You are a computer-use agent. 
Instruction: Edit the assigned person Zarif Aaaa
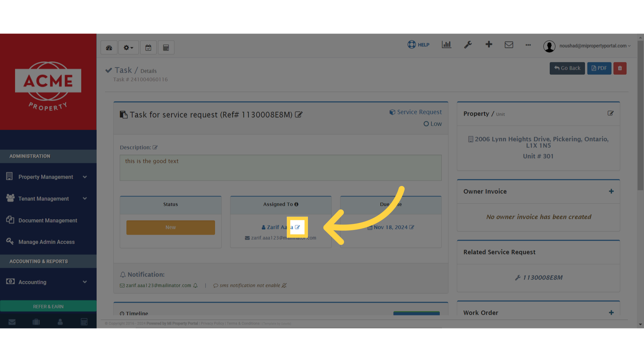[297, 227]
